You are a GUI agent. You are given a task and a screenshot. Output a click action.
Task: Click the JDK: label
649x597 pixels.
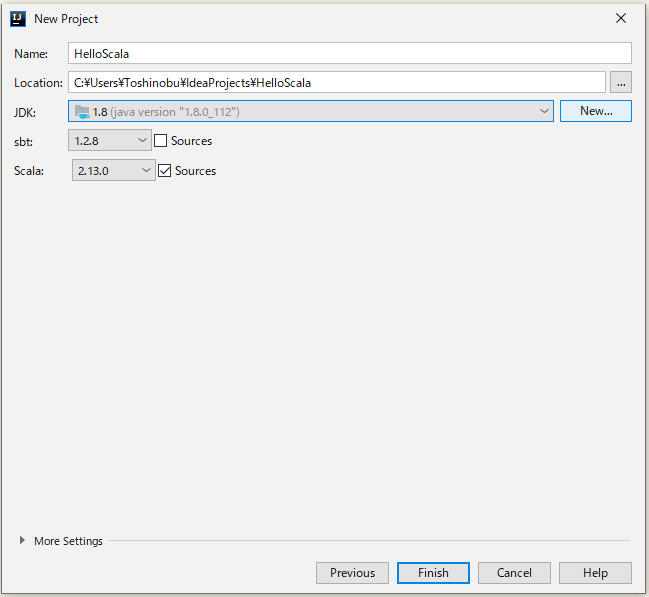pos(25,113)
